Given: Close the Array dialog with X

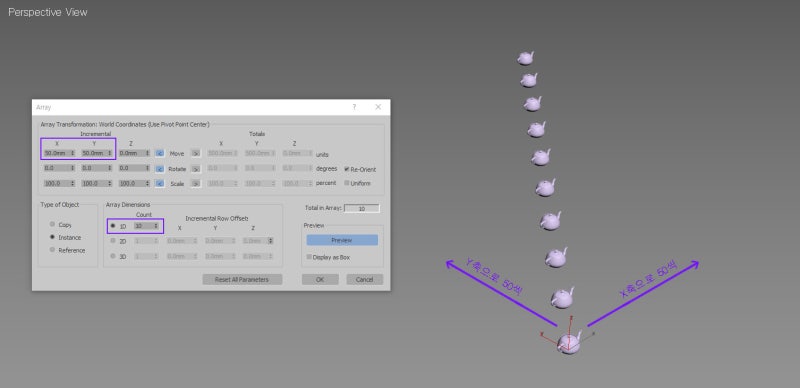Looking at the screenshot, I should [378, 107].
